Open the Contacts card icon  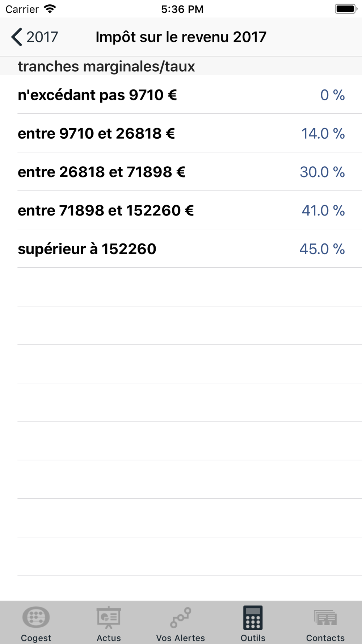(325, 618)
